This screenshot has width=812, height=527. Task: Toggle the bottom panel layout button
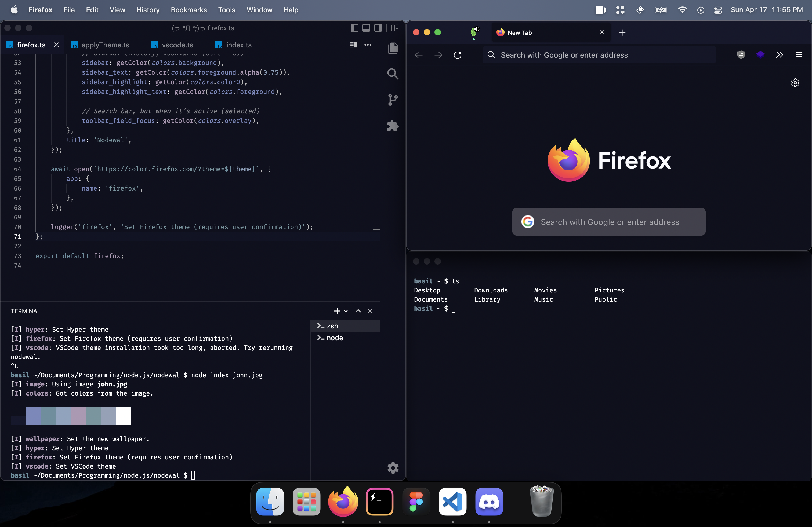click(366, 28)
